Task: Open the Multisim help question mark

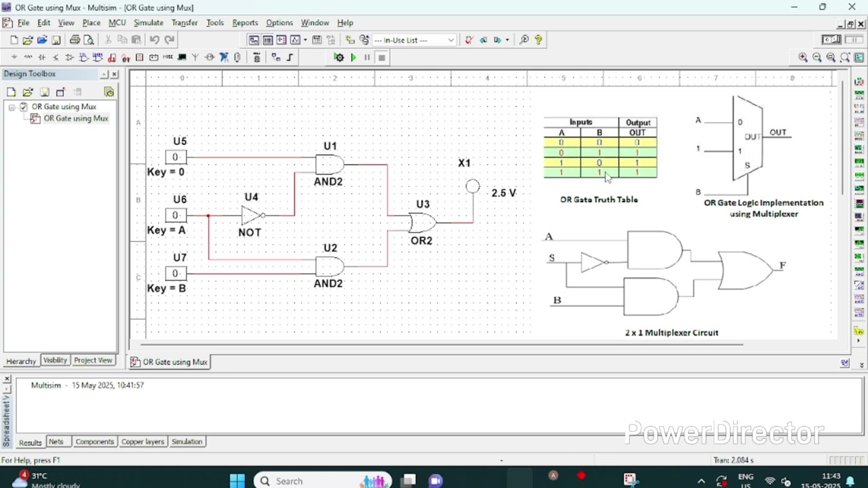Action: (538, 40)
